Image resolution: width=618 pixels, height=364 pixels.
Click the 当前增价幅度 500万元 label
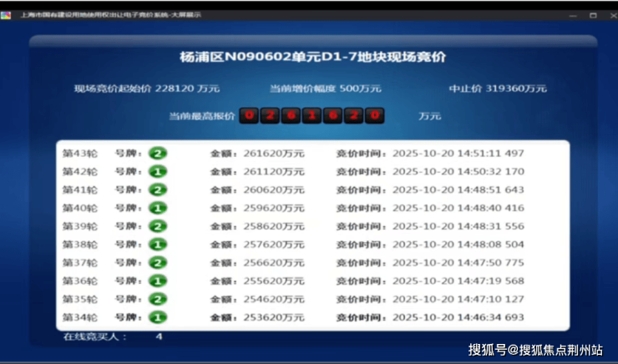click(x=325, y=88)
